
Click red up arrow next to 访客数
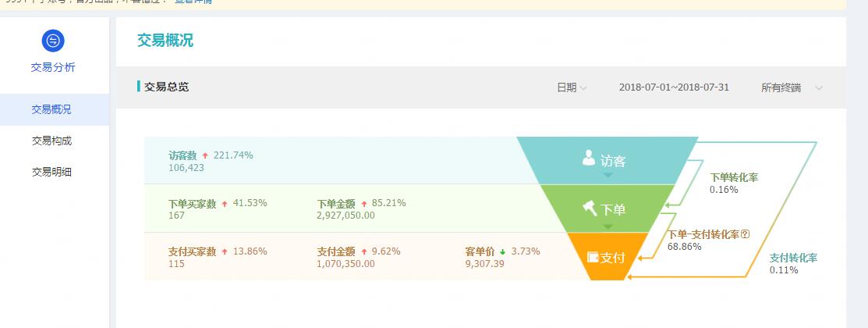point(205,156)
